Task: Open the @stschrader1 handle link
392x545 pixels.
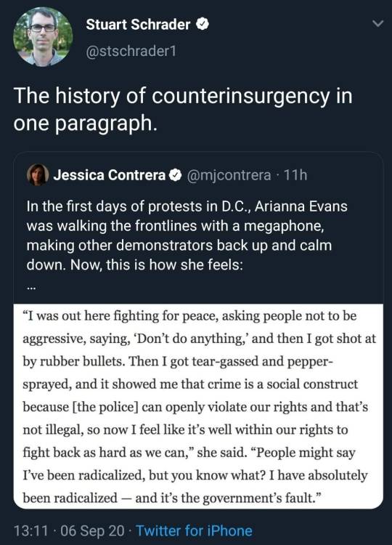Action: pos(131,52)
